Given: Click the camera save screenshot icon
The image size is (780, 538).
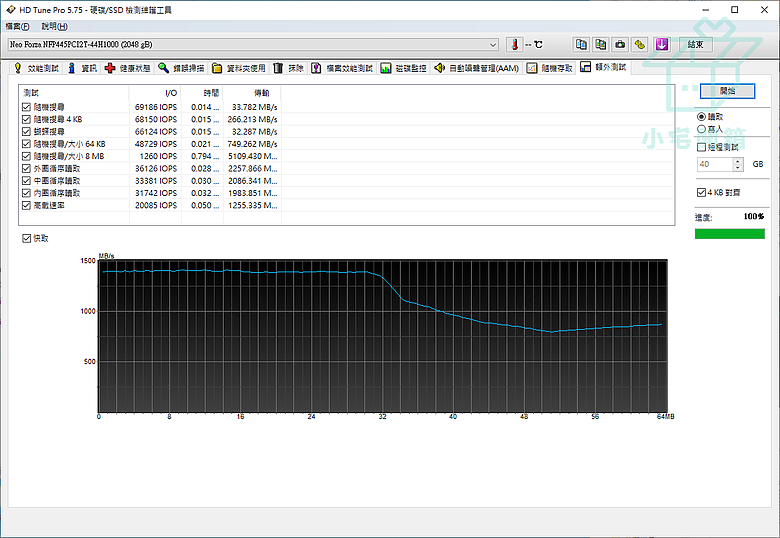Looking at the screenshot, I should pyautogui.click(x=620, y=45).
